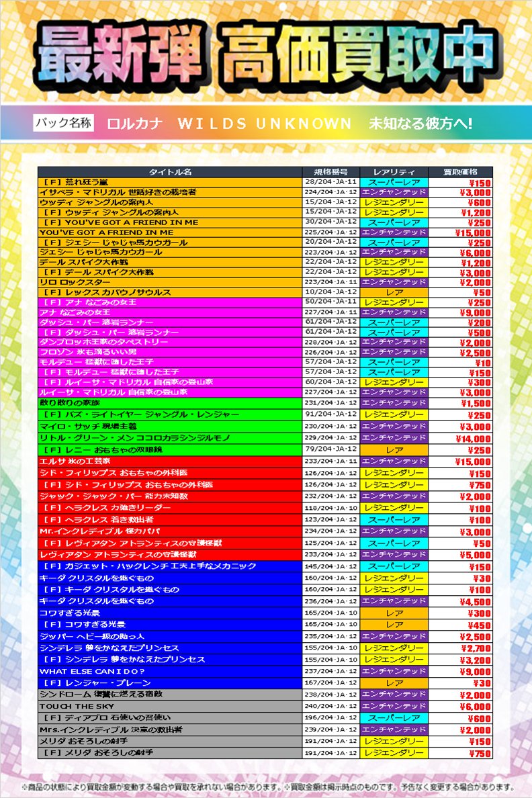Image resolution: width=532 pixels, height=798 pixels.
Task: Click Mr.インクレディブル 怪力パパ title
Action: point(170,532)
